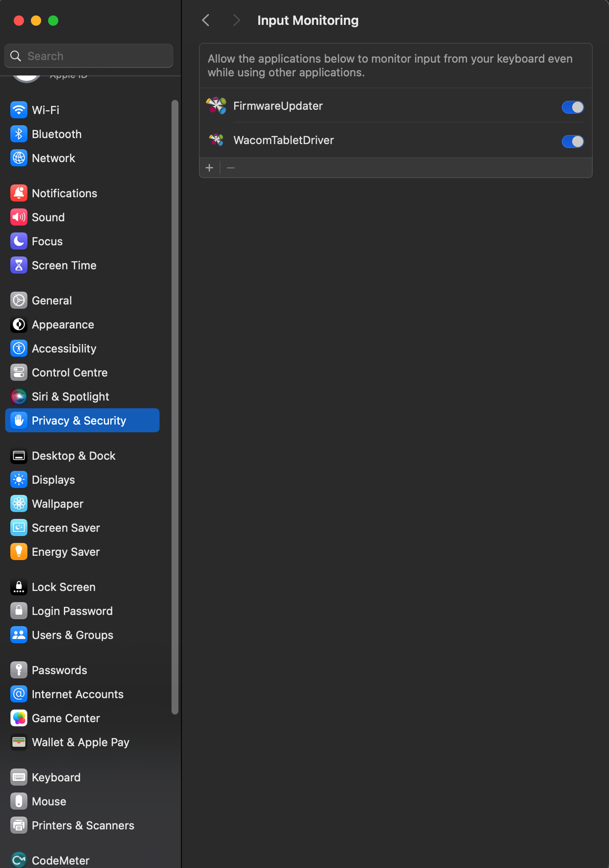Screen dimensions: 609x868
Task: Click the General gear icon
Action: click(19, 301)
